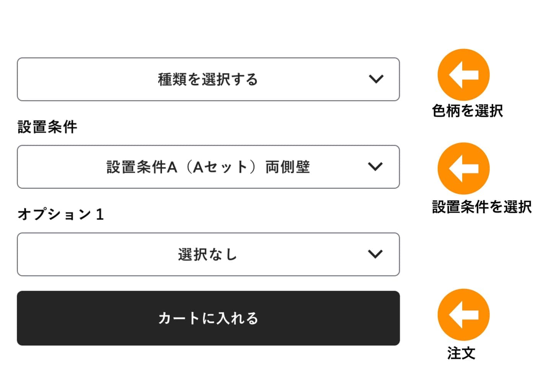Click the chevron in the 種類を選択する box
This screenshot has width=551, height=392.
(x=376, y=79)
